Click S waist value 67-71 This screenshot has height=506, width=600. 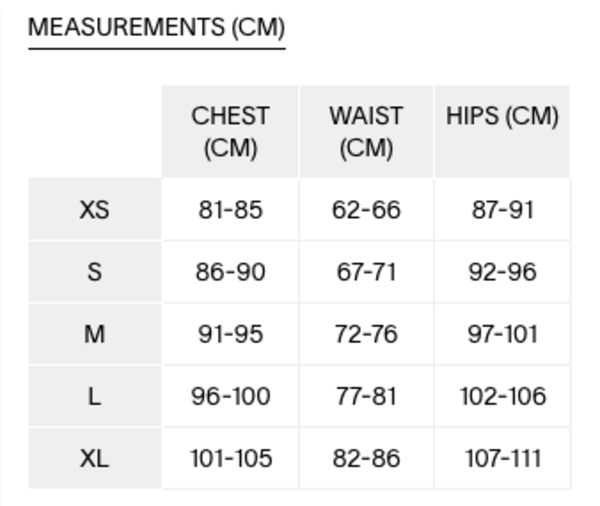pos(366,272)
